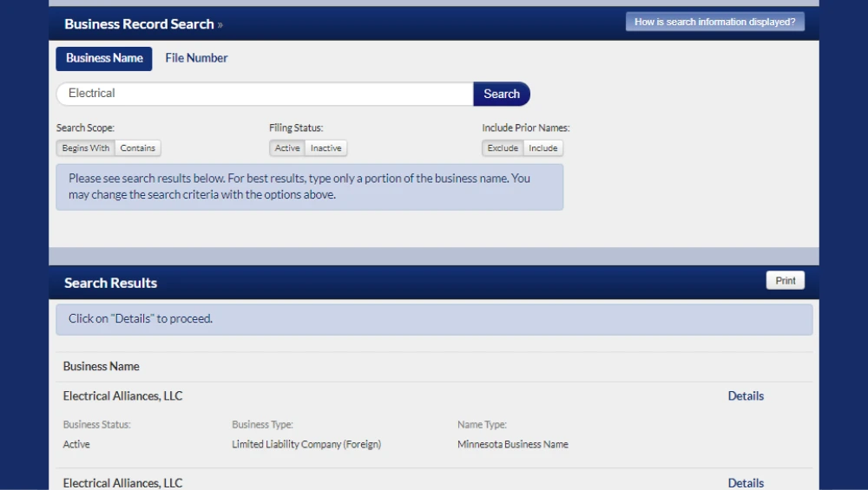Image resolution: width=868 pixels, height=490 pixels.
Task: Click the Business Name column header
Action: point(101,366)
